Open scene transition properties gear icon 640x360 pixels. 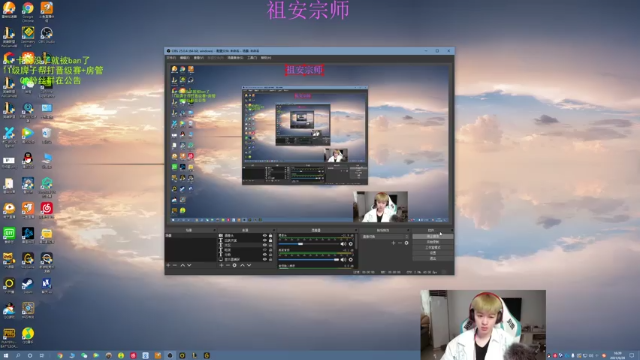tap(406, 243)
